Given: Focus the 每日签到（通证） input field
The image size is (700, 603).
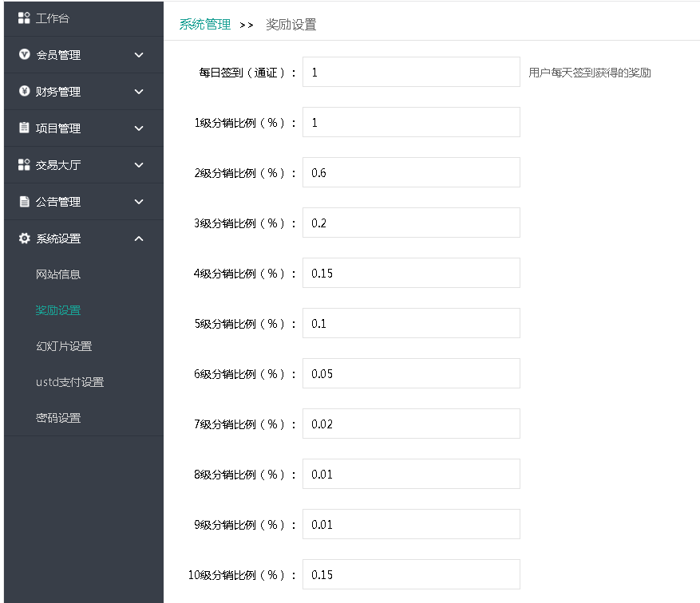Looking at the screenshot, I should pos(411,72).
